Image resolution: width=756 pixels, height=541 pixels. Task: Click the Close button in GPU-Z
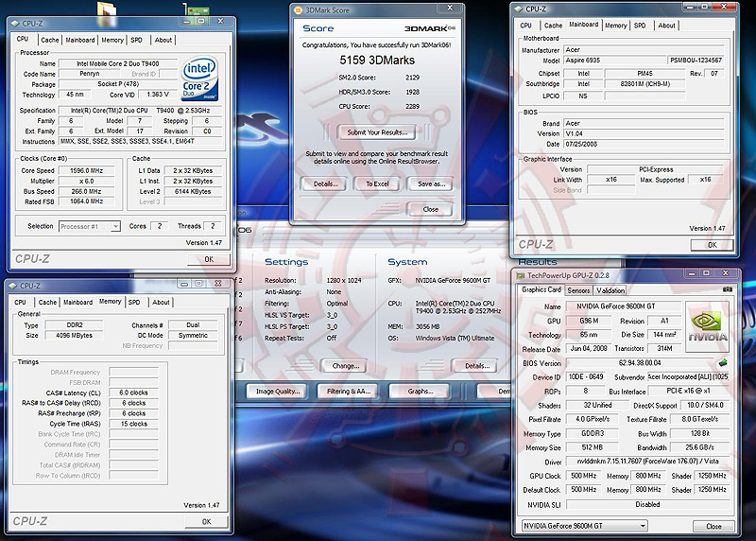tap(714, 526)
